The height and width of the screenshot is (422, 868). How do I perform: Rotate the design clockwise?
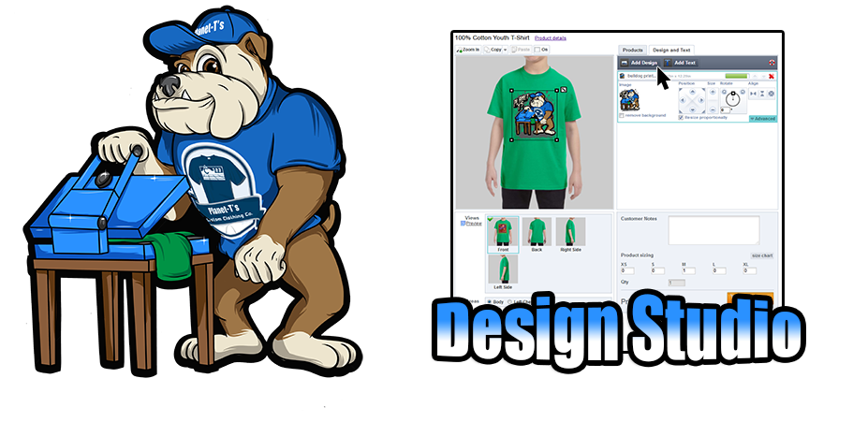coord(743,92)
